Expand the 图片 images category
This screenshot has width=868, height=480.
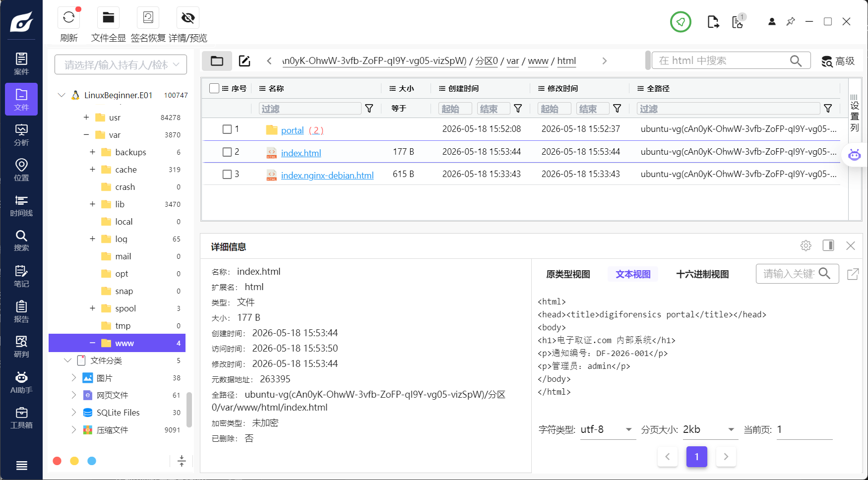[x=73, y=377]
